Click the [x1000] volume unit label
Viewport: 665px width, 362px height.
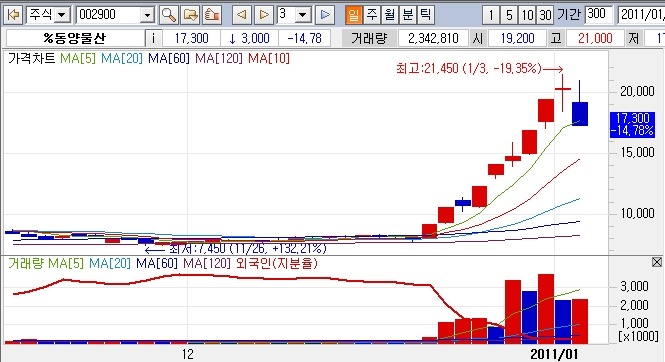638,336
